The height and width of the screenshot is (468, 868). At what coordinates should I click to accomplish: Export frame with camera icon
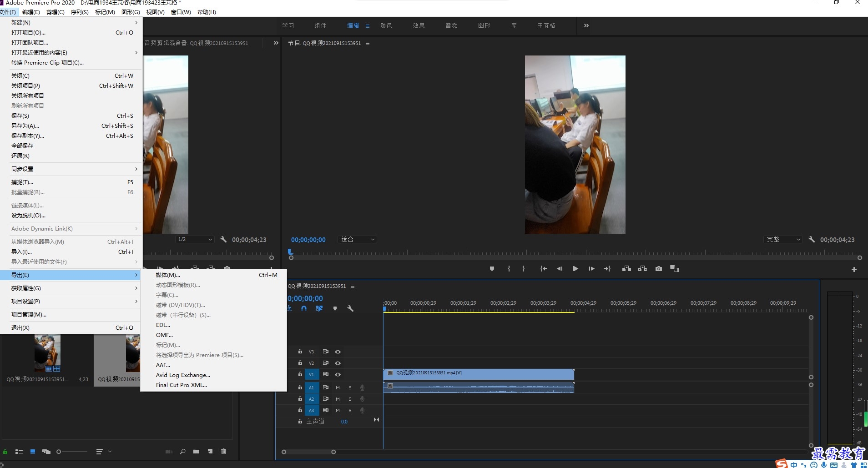point(658,269)
